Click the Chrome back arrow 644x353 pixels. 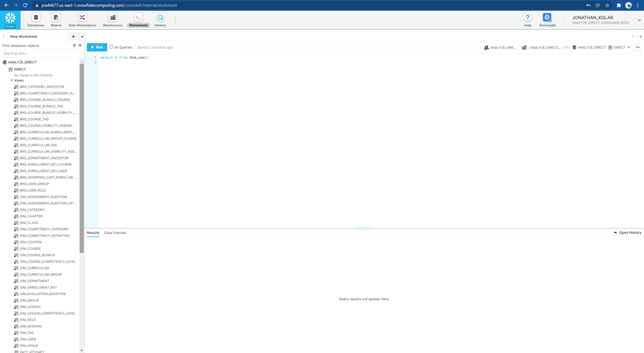pos(6,5)
